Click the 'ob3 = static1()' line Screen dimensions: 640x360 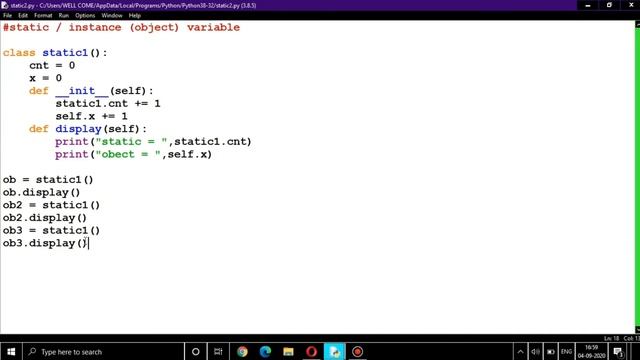pyautogui.click(x=51, y=230)
